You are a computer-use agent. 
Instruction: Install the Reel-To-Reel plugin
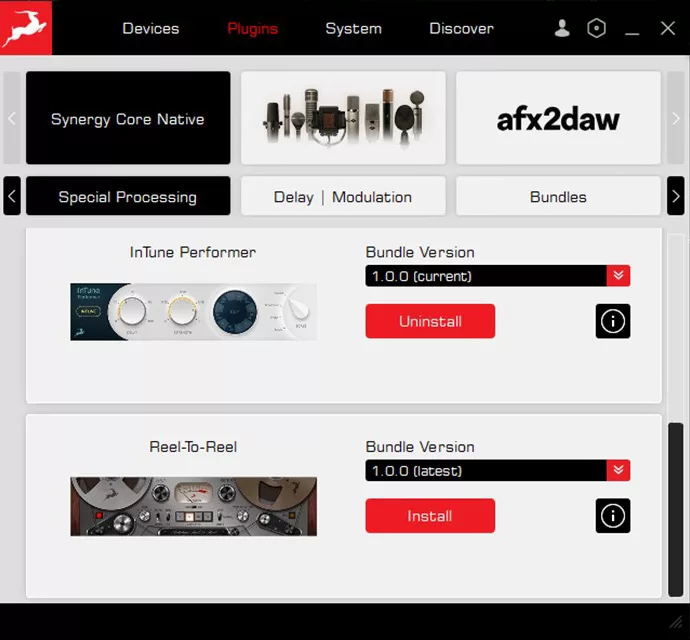coord(430,516)
